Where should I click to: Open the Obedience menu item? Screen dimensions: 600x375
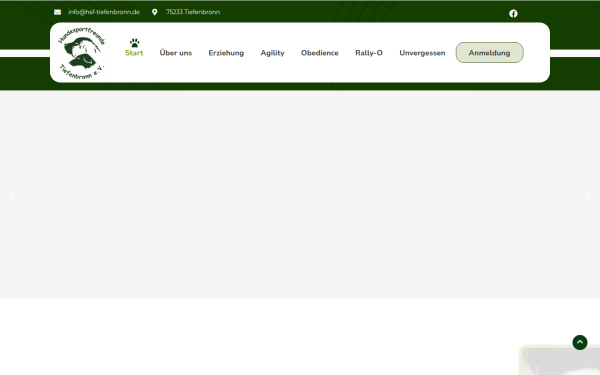[x=320, y=53]
